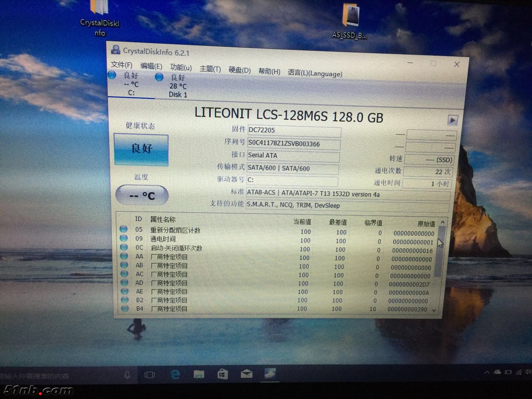
Task: Click the raw value 000000000390
Action: [x=407, y=309]
